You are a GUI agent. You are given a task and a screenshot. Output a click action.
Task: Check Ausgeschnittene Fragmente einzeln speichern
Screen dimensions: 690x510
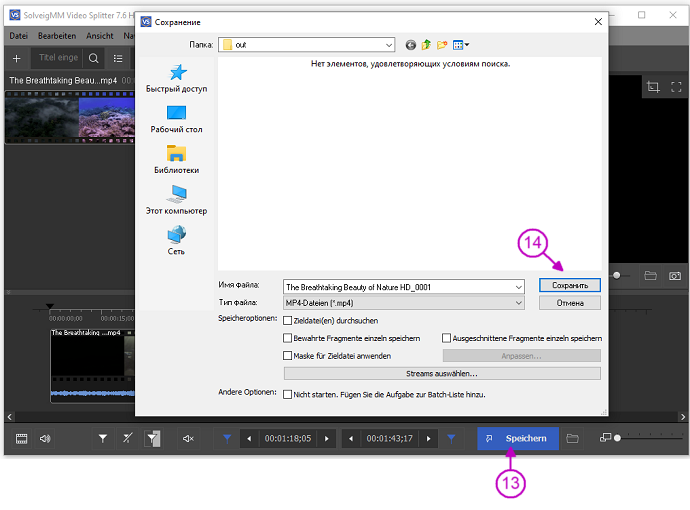[446, 338]
